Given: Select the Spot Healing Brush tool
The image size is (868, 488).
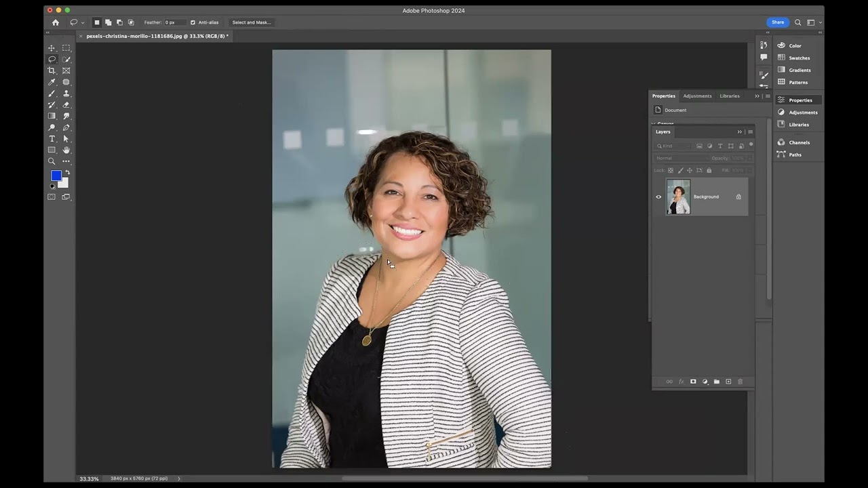Looking at the screenshot, I should pos(66,82).
